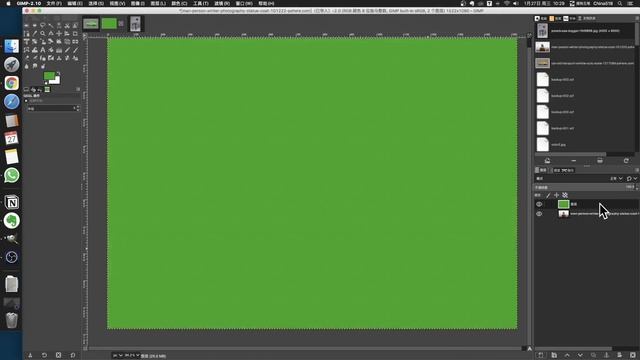Open the 编辑 (Edit) menu
Screen dimensions: 640x360
pos(75,3)
